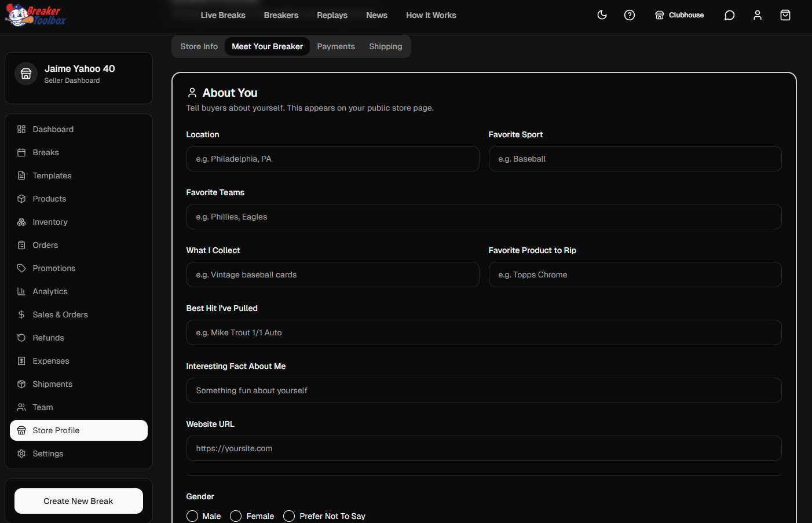Click the Breaker Toolbox logo
Image resolution: width=812 pixels, height=523 pixels.
pyautogui.click(x=35, y=16)
